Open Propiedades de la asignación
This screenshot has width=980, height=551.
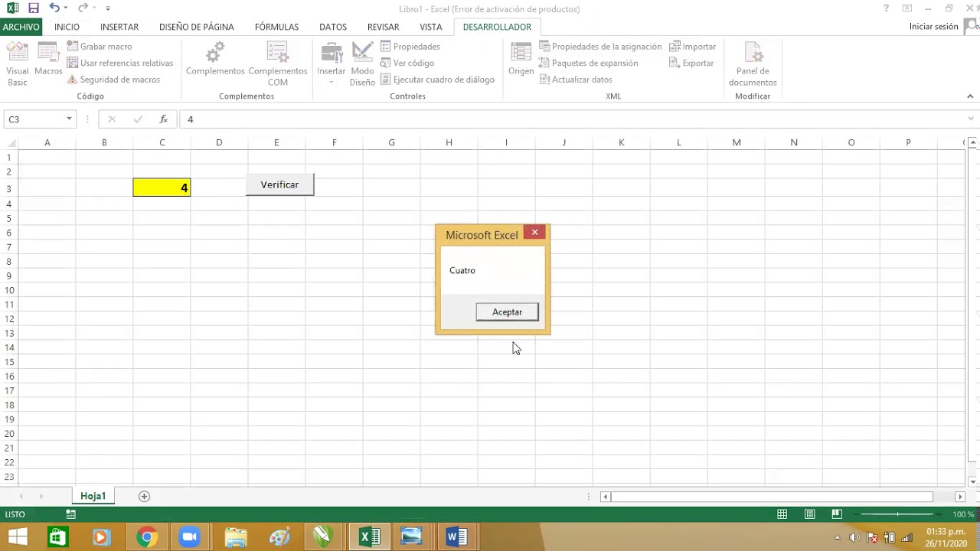[x=600, y=47]
